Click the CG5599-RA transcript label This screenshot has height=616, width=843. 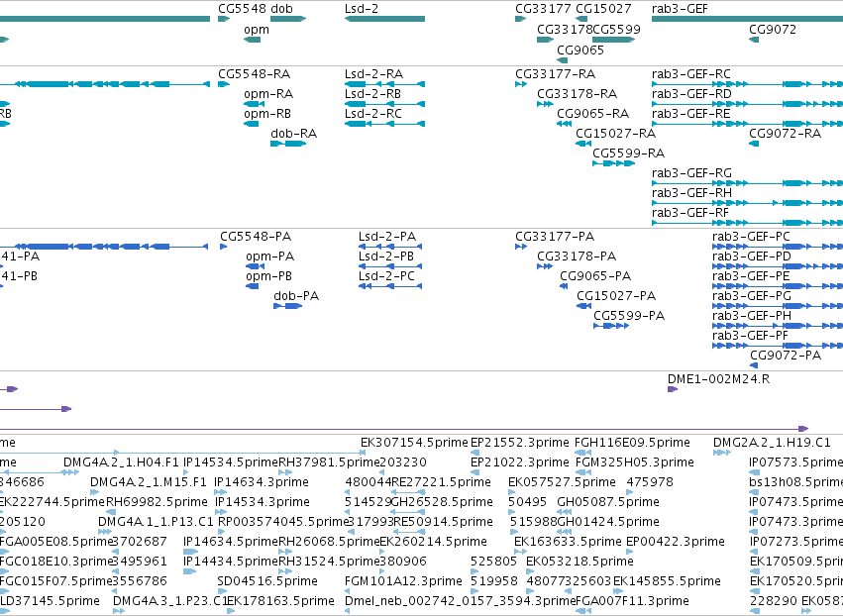click(x=628, y=154)
